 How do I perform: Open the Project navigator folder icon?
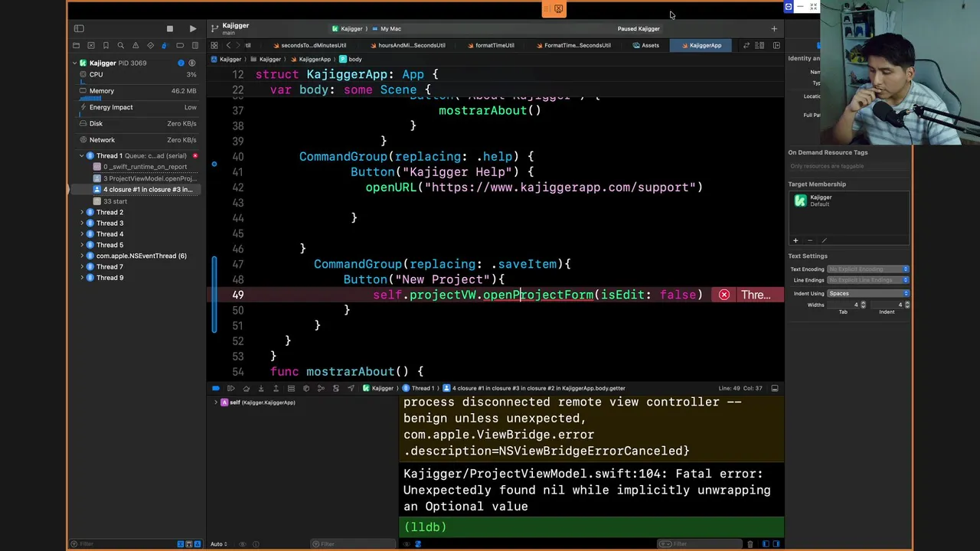tap(76, 45)
